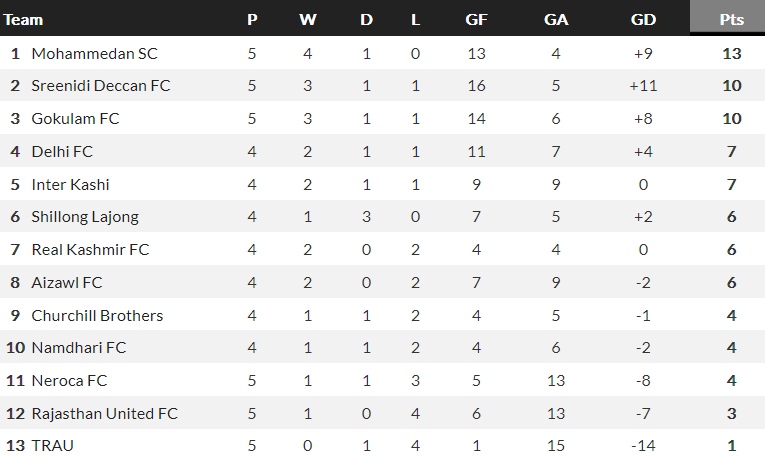Select Real Kashmir FC row
The image size is (765, 460).
90,250
